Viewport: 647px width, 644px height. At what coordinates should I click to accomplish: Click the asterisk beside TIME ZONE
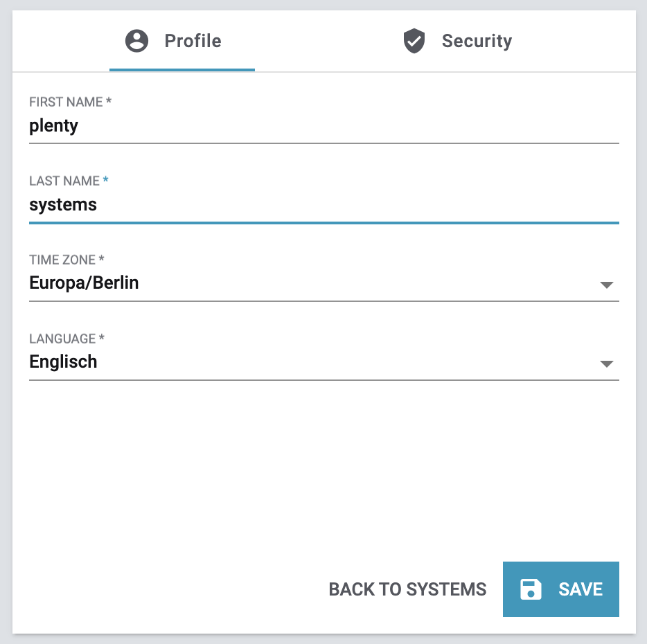click(x=102, y=260)
